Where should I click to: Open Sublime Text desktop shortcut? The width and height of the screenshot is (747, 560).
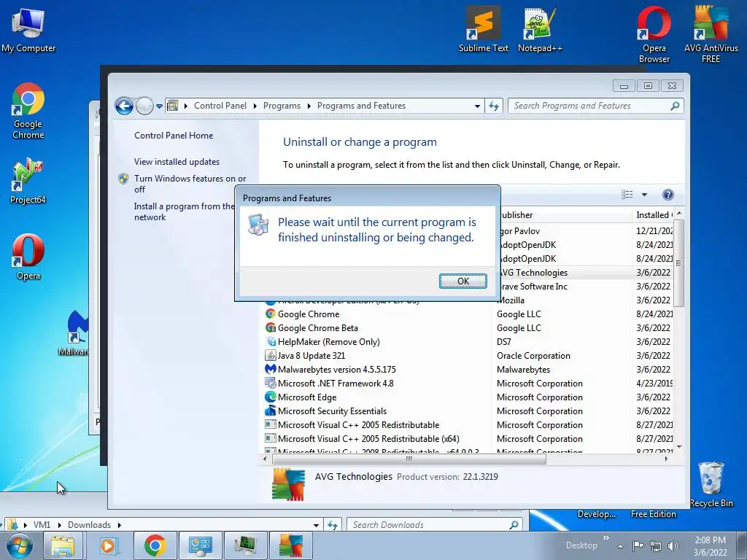coord(483,29)
